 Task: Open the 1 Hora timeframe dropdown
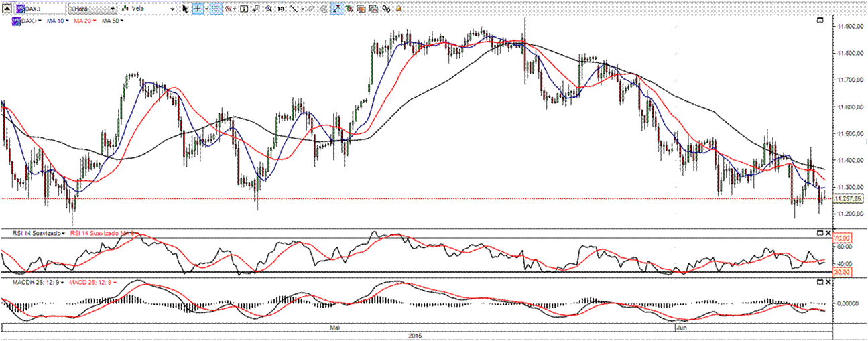tap(92, 9)
